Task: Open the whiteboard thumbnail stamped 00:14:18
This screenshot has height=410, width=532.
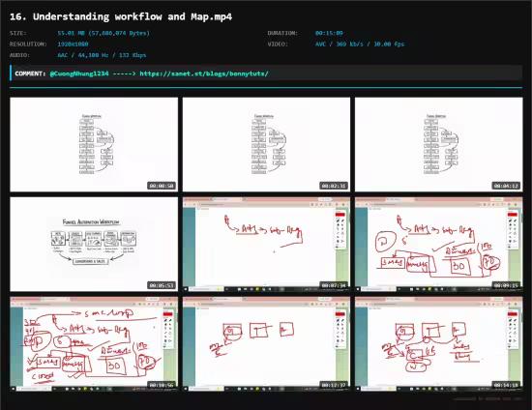Action: click(x=439, y=344)
